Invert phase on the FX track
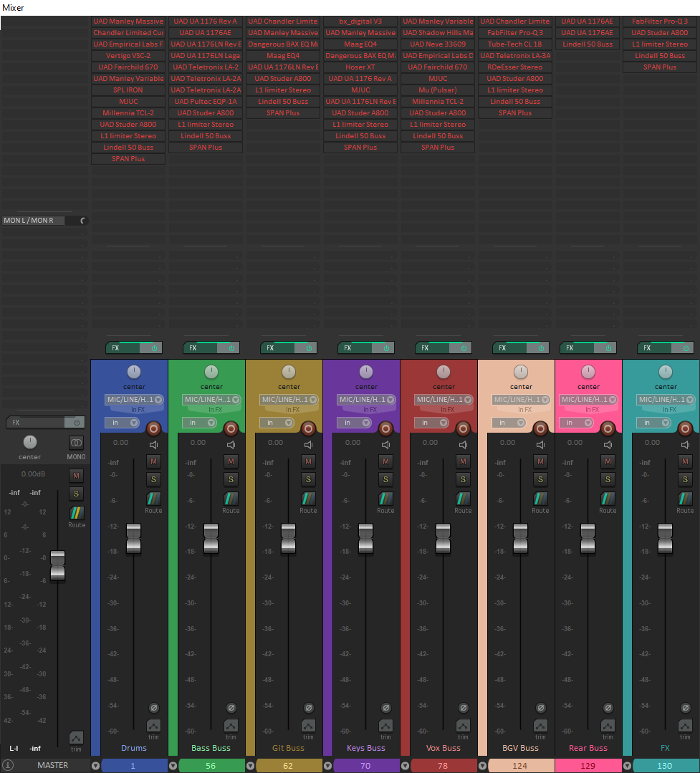The height and width of the screenshot is (773, 700). tap(685, 707)
